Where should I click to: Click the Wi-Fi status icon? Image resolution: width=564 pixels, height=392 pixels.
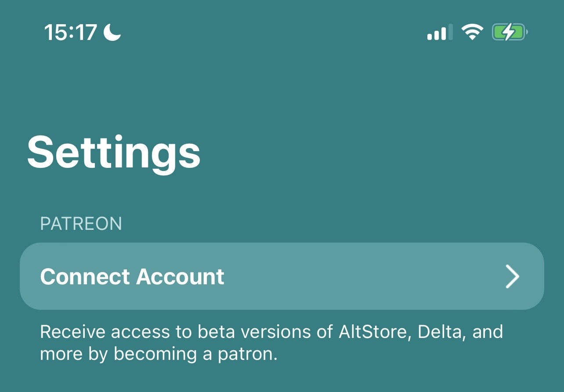(472, 33)
